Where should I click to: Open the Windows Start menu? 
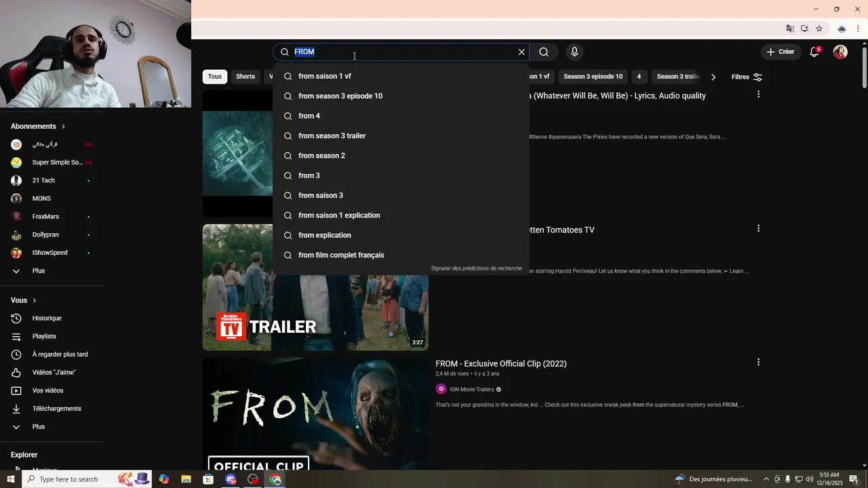[x=11, y=479]
